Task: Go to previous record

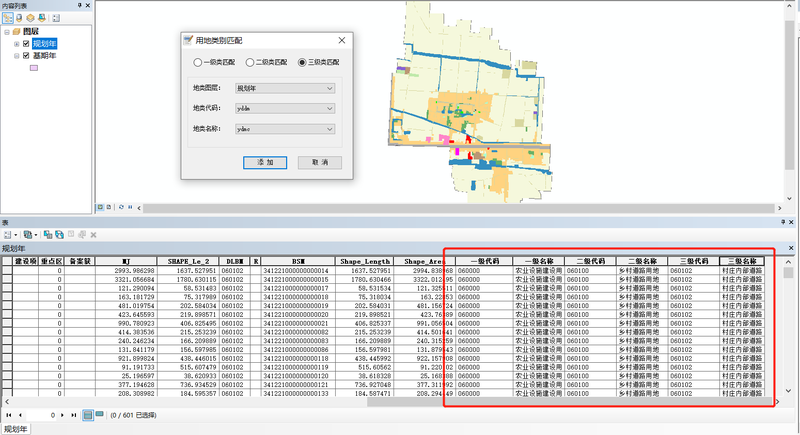Action: 20,415
